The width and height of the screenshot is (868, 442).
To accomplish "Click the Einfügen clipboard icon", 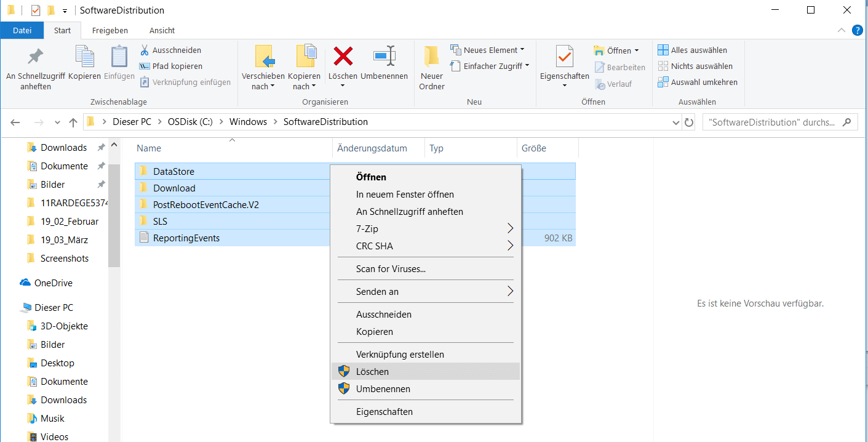I will (119, 63).
